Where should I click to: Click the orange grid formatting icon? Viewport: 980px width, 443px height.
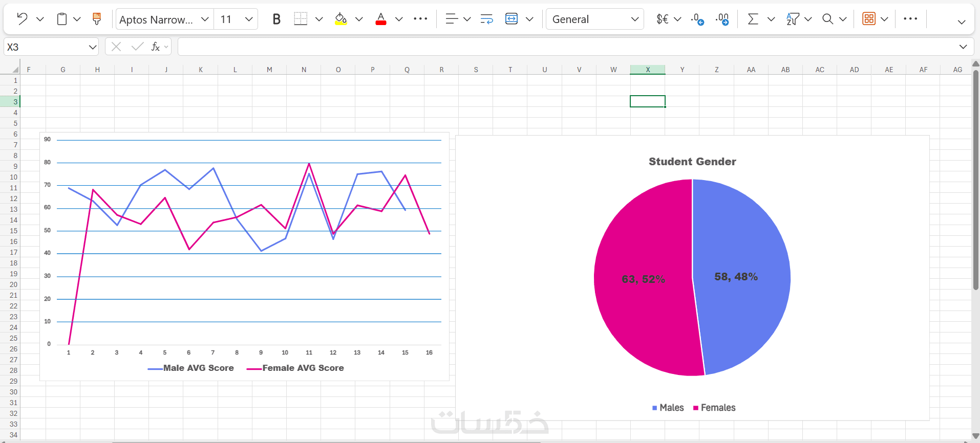coord(869,19)
